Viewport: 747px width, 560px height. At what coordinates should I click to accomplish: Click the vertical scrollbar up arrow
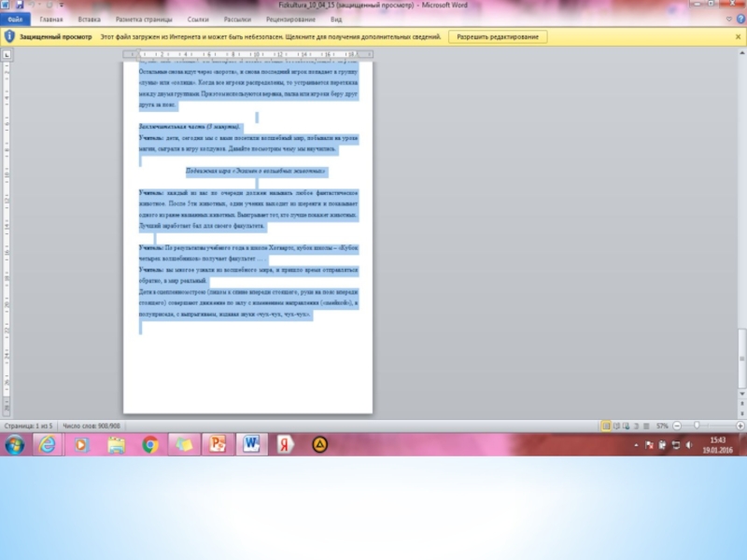coord(741,53)
